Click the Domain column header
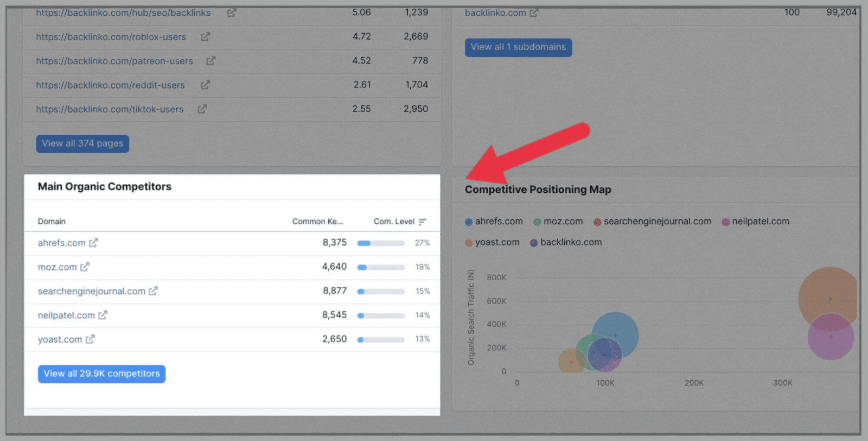The image size is (868, 441). [52, 222]
